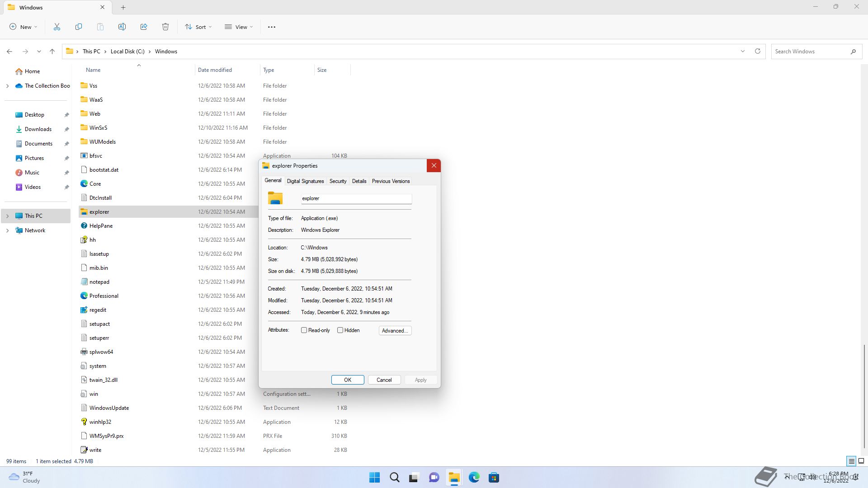This screenshot has width=868, height=488.
Task: Click the Cut toolbar icon
Action: (57, 27)
